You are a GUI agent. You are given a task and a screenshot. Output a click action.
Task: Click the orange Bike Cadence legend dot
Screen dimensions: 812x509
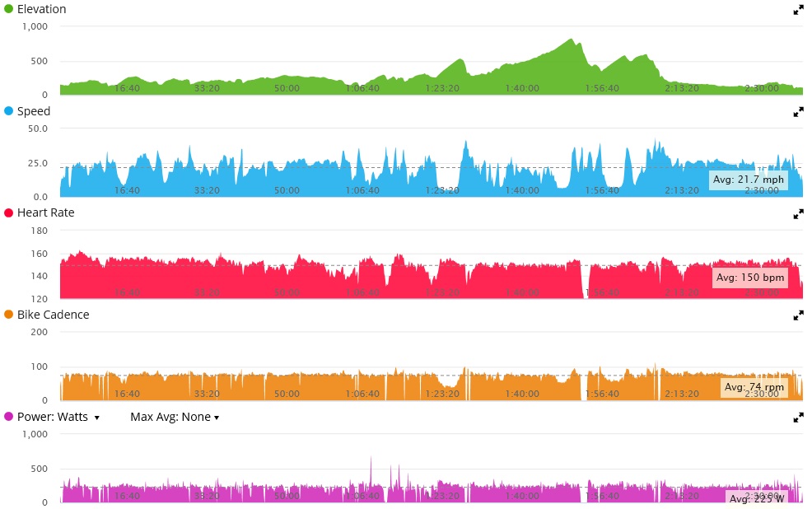(8, 315)
